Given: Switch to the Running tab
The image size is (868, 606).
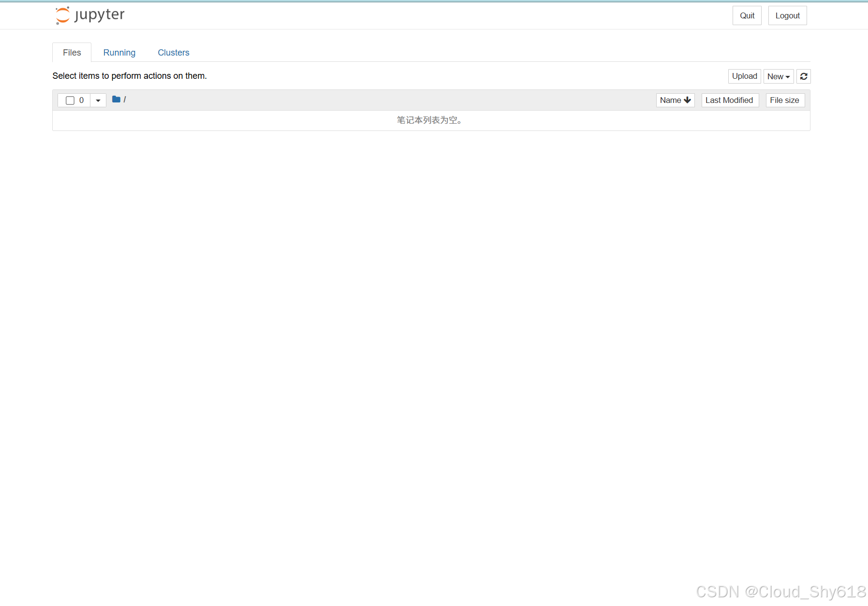Looking at the screenshot, I should coord(119,53).
